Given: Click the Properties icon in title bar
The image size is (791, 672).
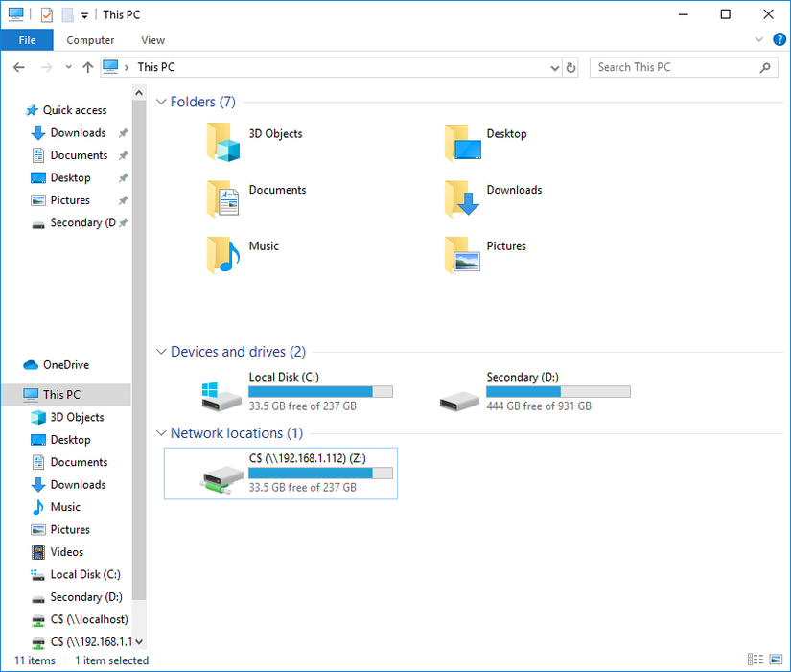Looking at the screenshot, I should (x=46, y=14).
